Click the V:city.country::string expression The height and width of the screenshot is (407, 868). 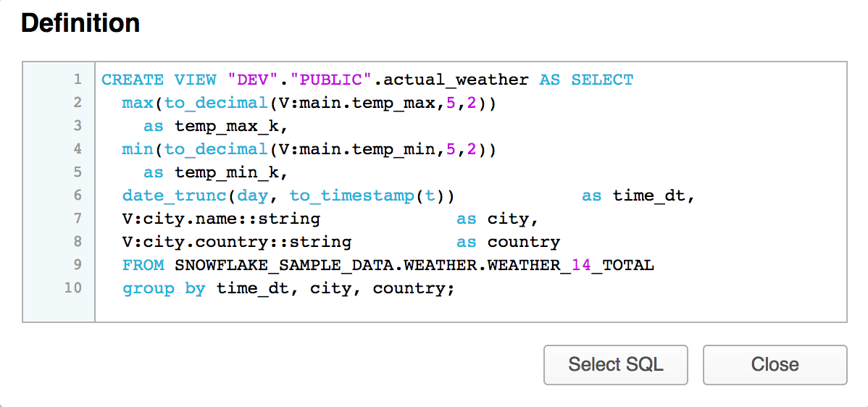(237, 242)
